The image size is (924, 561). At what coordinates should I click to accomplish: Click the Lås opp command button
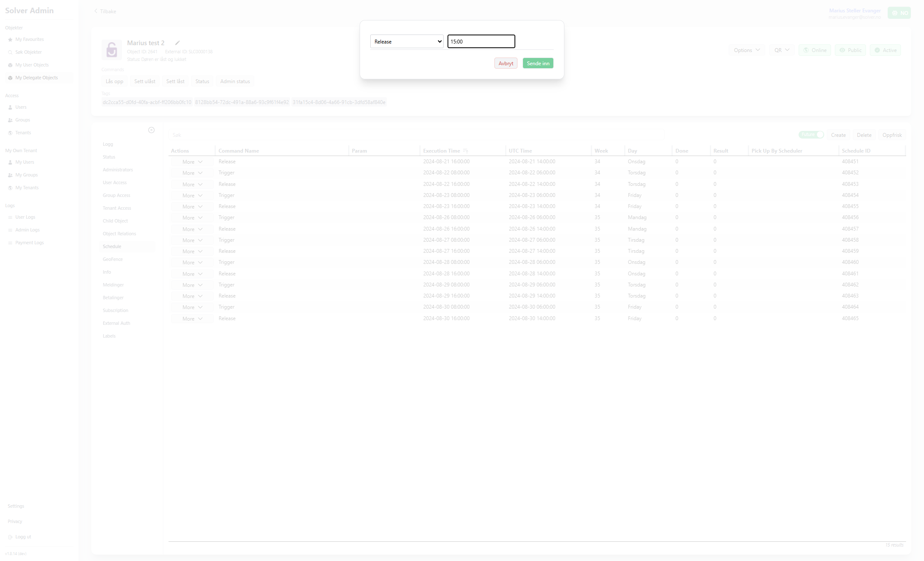114,81
